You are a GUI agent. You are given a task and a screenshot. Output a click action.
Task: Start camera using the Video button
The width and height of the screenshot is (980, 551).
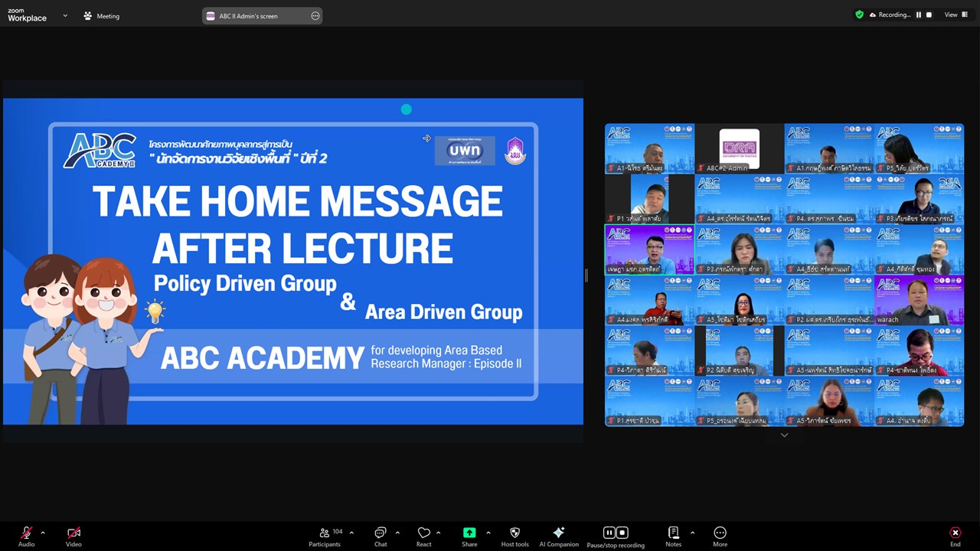tap(73, 536)
